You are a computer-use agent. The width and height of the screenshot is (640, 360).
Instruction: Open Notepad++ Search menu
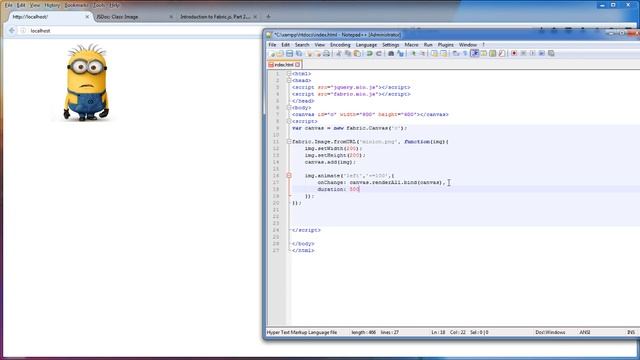(302, 44)
